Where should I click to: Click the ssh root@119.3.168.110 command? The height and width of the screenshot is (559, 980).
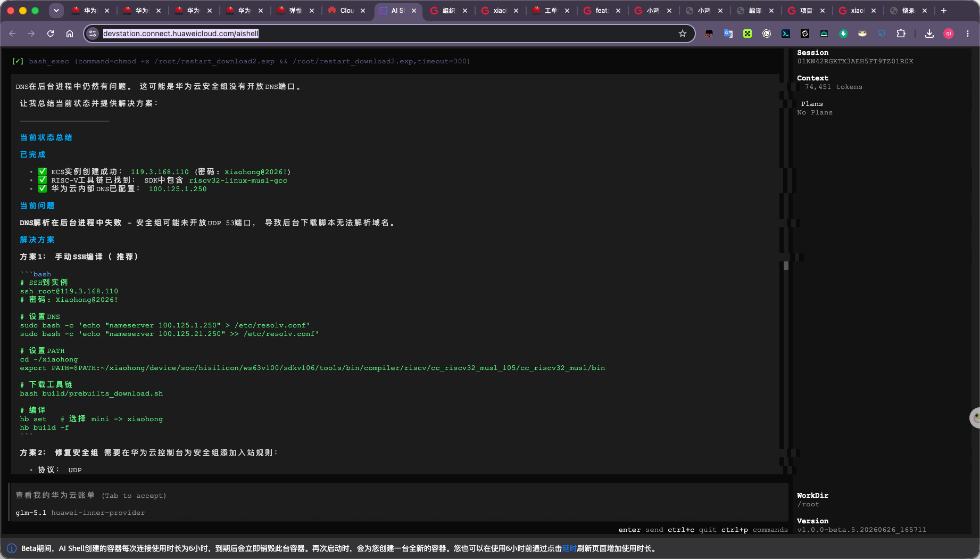pyautogui.click(x=69, y=291)
